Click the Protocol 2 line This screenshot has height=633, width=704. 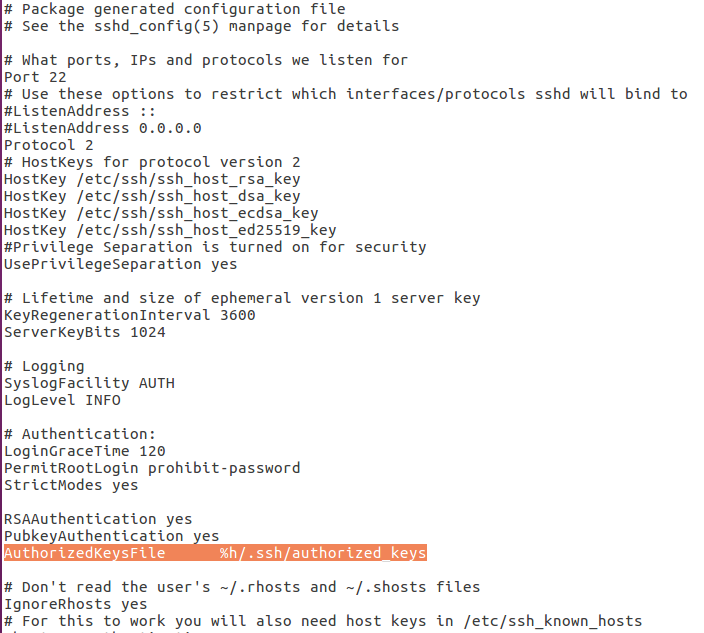tap(48, 145)
